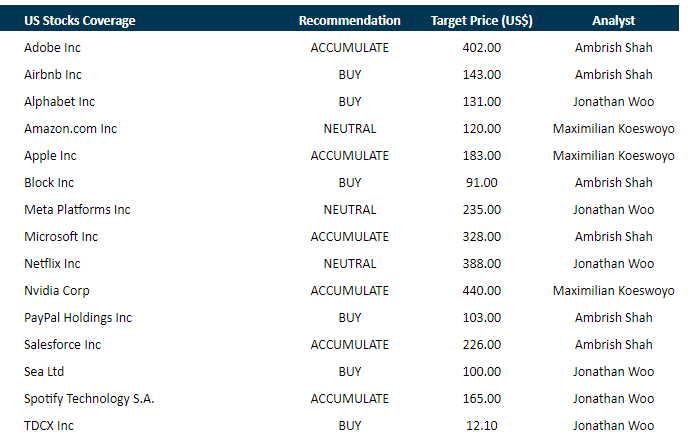Image resolution: width=691 pixels, height=448 pixels.
Task: Click Meta Platforms Inc stock name
Action: 77,209
